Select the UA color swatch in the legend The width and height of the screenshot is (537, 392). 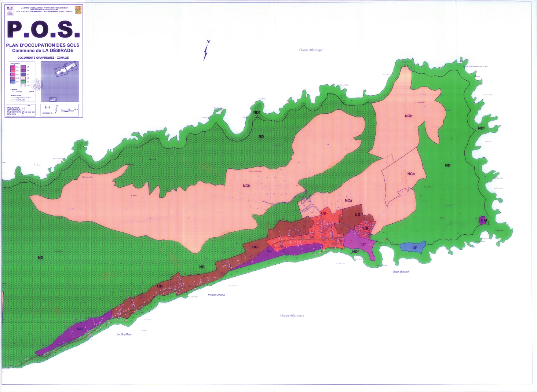pos(13,67)
